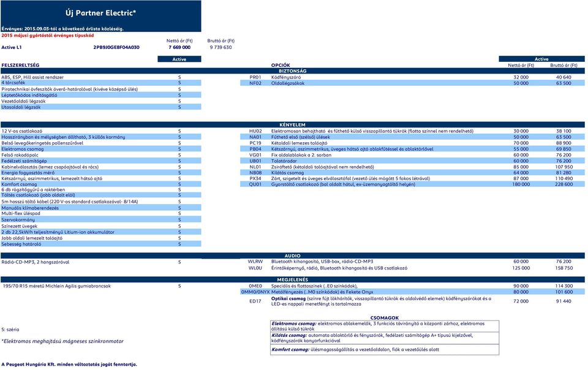Click the gross price "110 490"
This screenshot has height=370, width=588.
(563, 179)
